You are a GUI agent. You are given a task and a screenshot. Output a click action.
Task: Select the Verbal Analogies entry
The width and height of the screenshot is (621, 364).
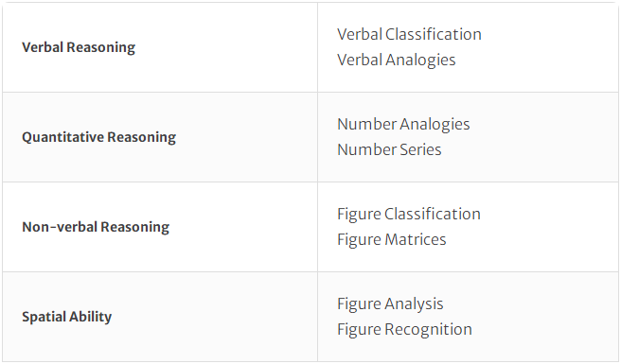click(x=396, y=61)
